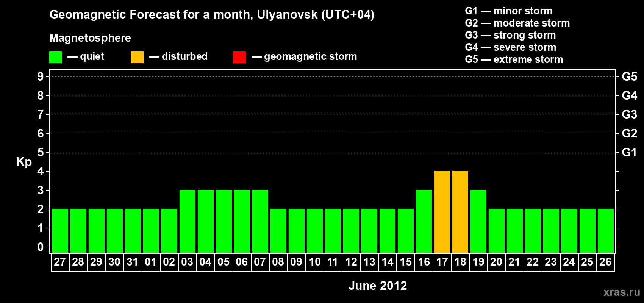This screenshot has width=644, height=303.
Task: Select the green bar for day 26
Action: tap(606, 231)
